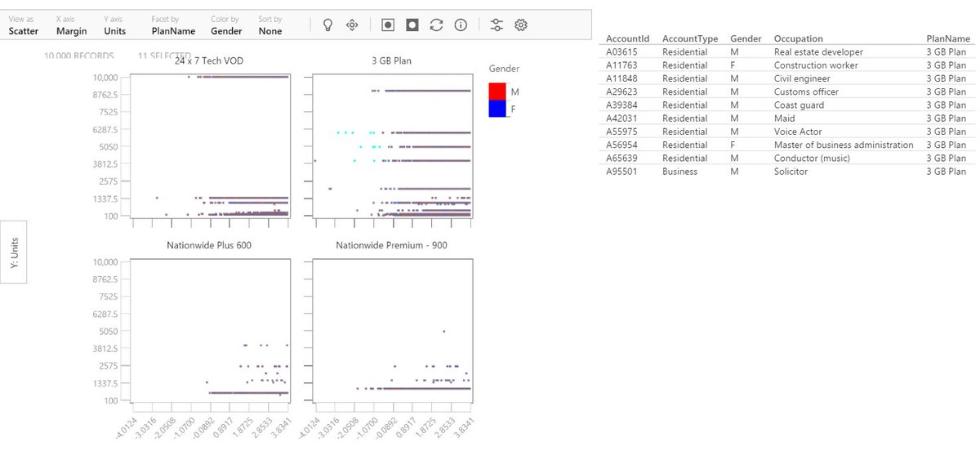Screen dimensions: 980x460
Task: Click the Conductor (music) occupation cell
Action: tap(812, 159)
